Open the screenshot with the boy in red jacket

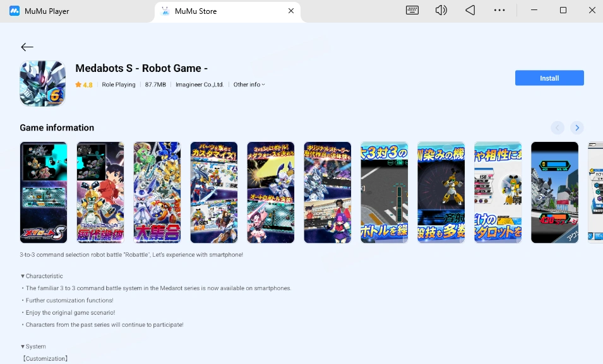tap(100, 192)
